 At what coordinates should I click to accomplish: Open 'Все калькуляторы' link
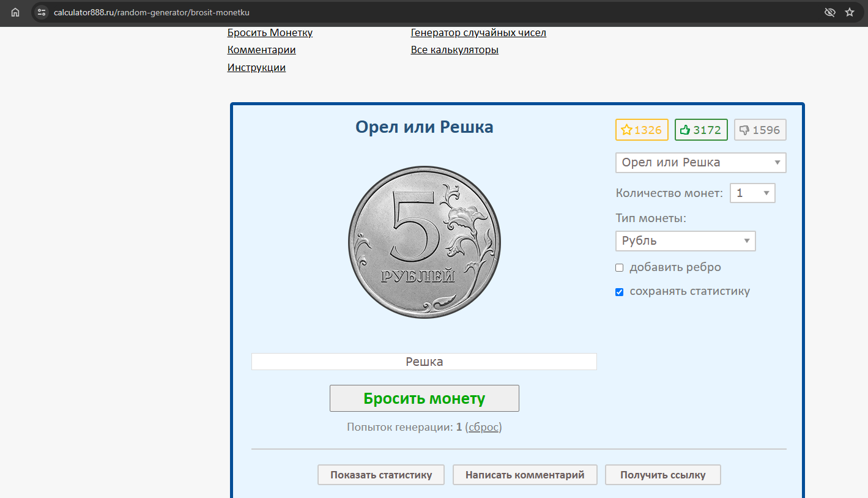pos(454,50)
